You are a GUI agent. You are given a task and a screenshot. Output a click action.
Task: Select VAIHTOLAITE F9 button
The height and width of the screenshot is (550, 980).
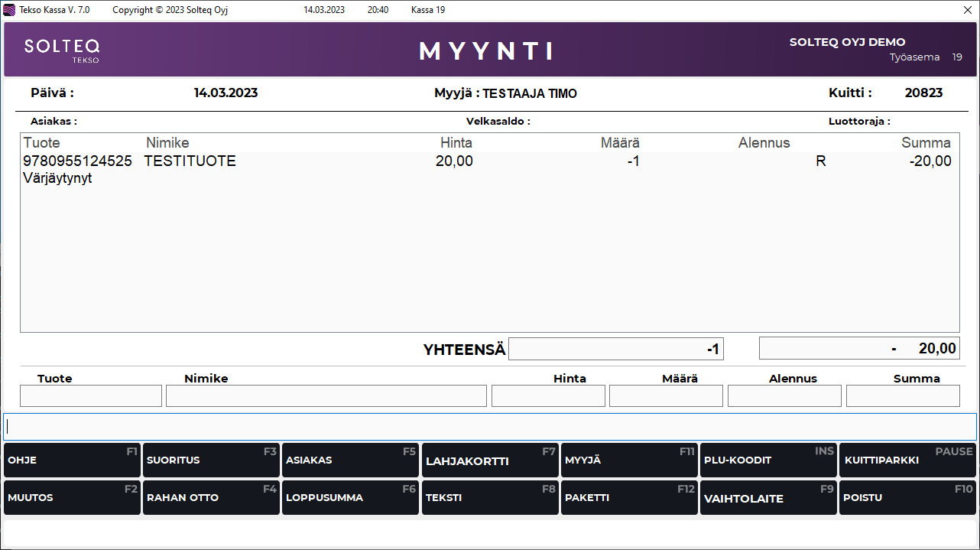[x=768, y=498]
